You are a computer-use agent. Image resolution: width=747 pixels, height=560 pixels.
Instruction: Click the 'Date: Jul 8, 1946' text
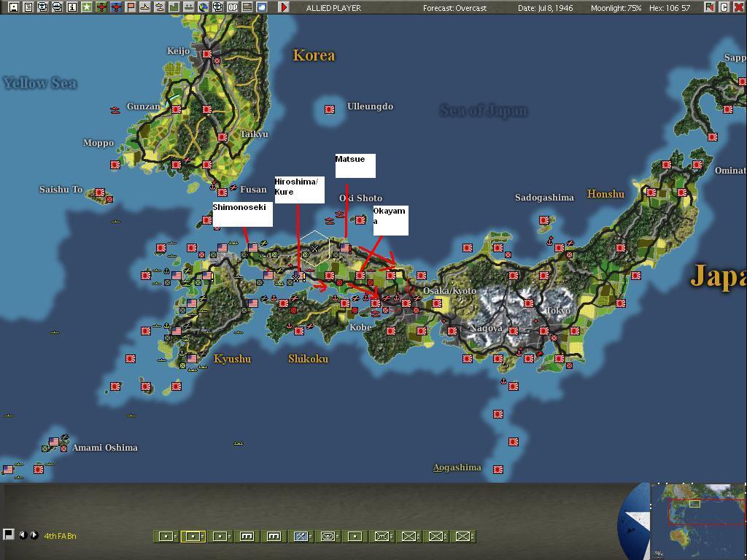point(546,7)
